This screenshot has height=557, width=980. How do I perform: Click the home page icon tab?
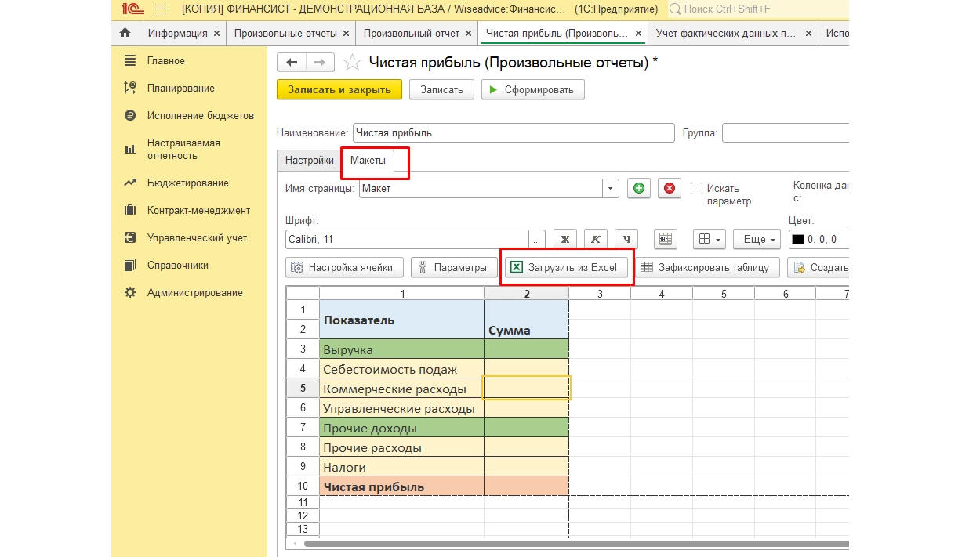click(x=125, y=34)
